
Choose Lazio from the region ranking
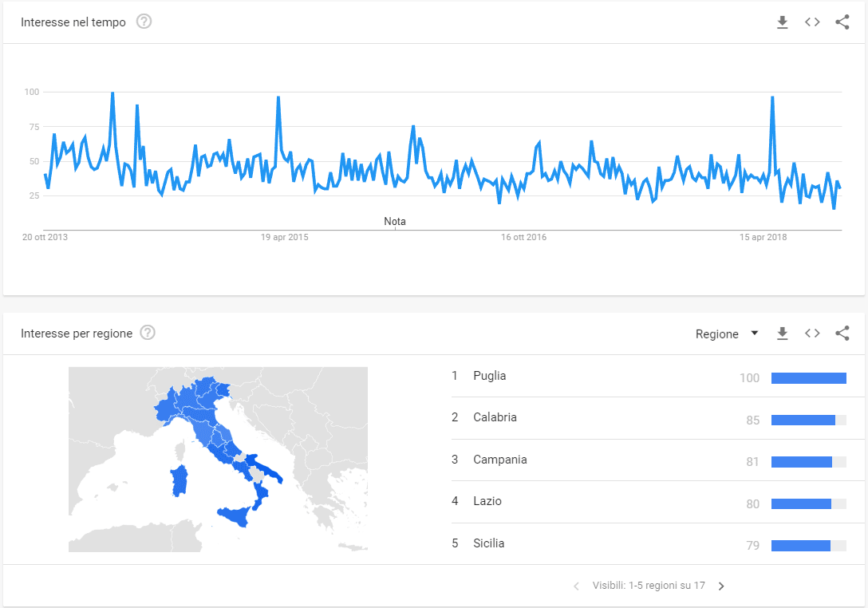pos(487,501)
